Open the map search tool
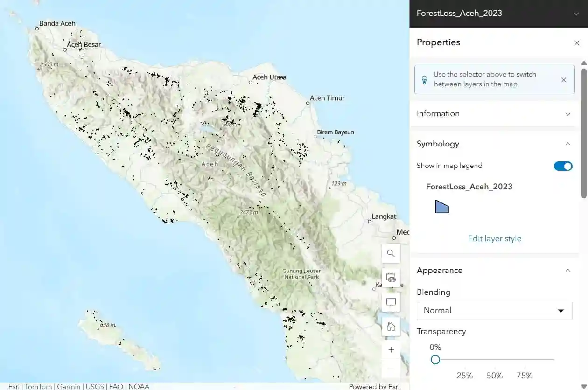588x390 pixels. (x=391, y=253)
